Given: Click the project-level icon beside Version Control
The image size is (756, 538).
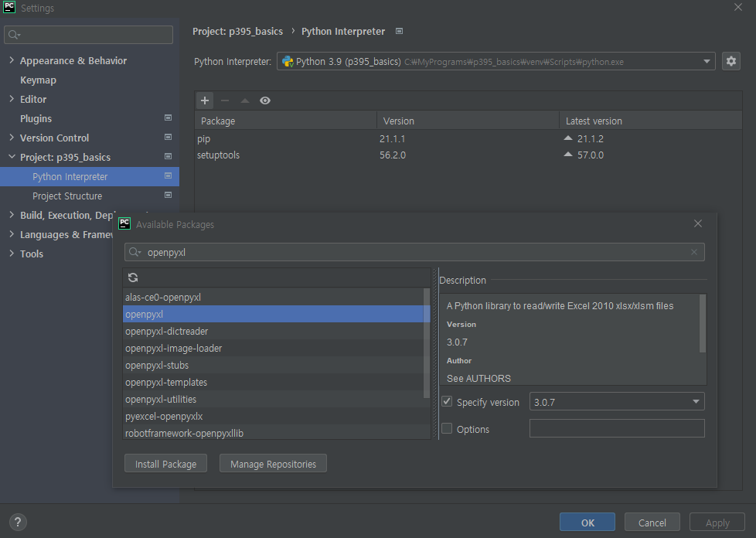Looking at the screenshot, I should click(168, 137).
